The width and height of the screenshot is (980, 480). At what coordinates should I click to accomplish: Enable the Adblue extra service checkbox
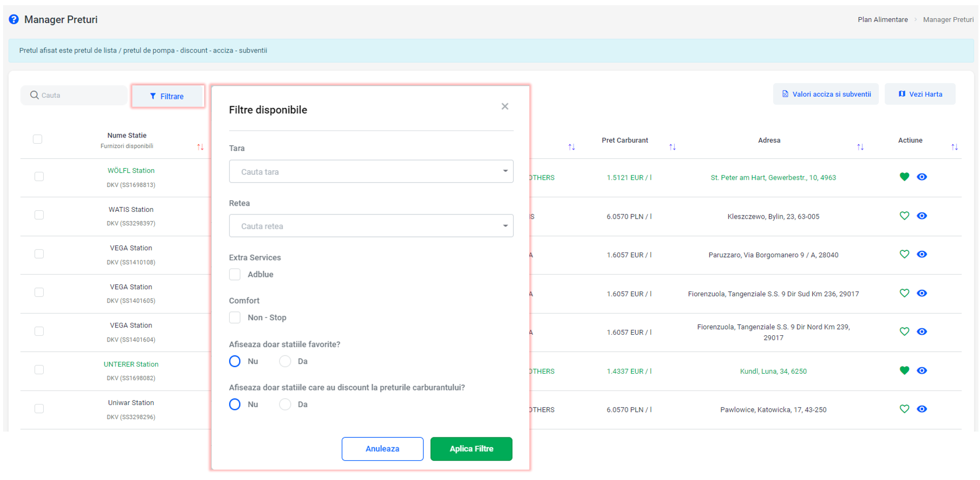point(235,274)
